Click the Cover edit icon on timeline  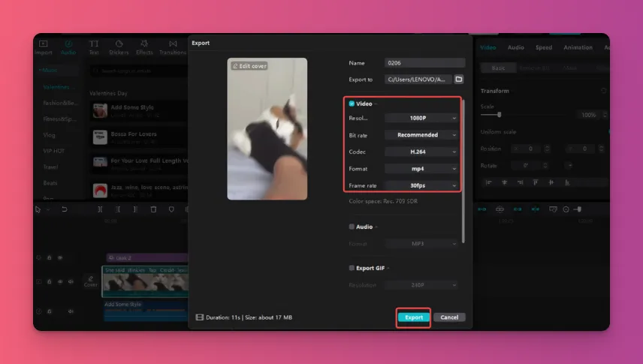click(91, 281)
